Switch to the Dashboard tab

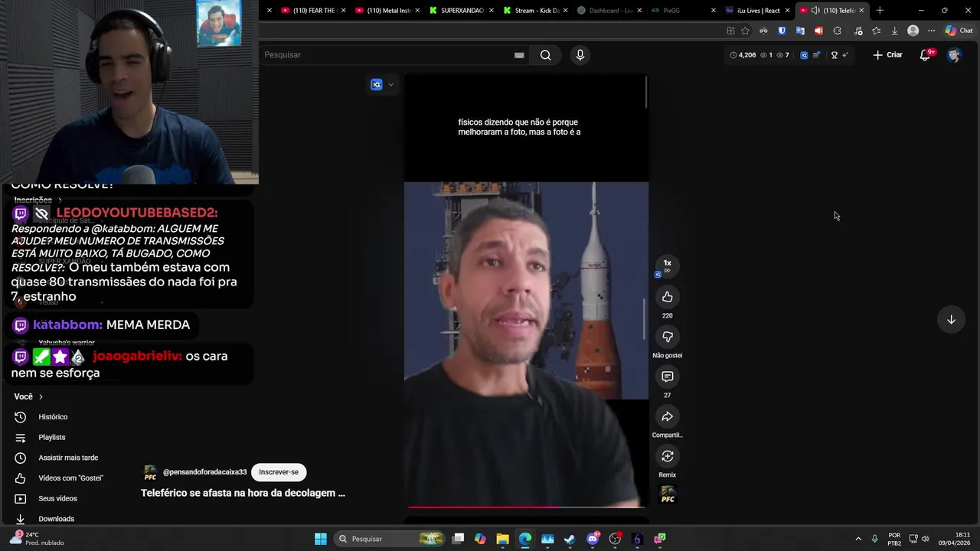609,11
